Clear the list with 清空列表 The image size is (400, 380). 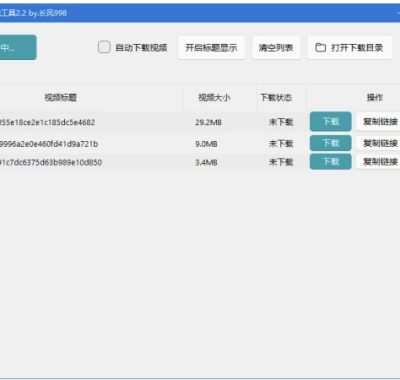coord(276,48)
